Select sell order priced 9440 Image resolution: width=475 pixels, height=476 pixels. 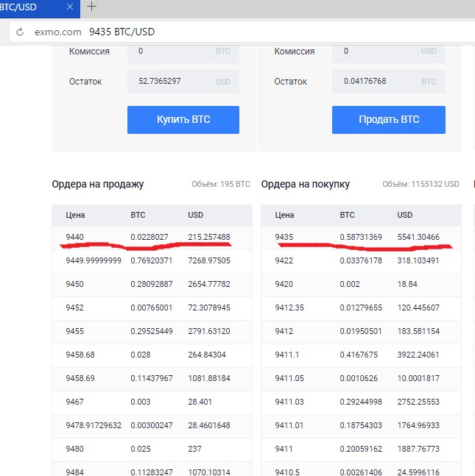coord(152,238)
